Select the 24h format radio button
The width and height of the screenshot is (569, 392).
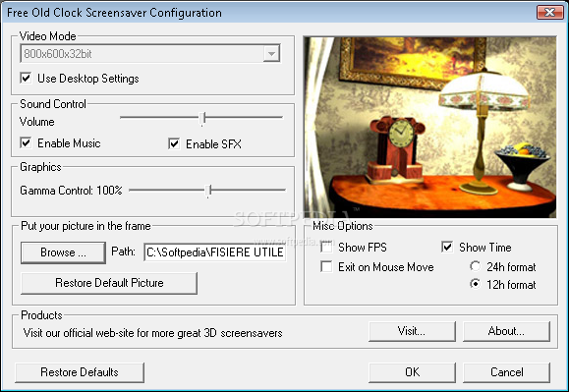[475, 266]
